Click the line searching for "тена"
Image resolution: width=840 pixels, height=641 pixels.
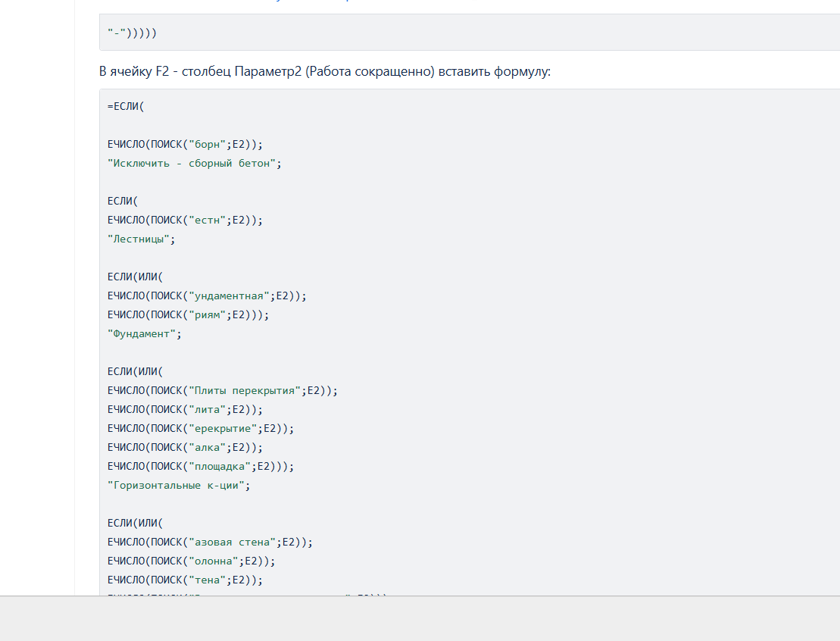pyautogui.click(x=185, y=580)
